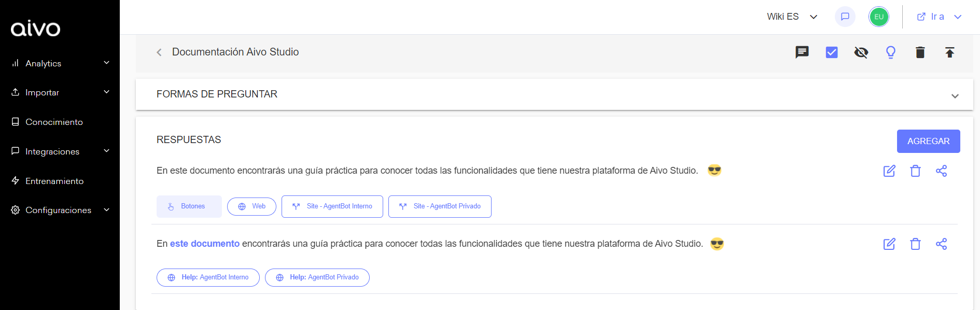Expand the FORMAS DE PREGUNTAR section
Image resolution: width=980 pixels, height=310 pixels.
(x=554, y=94)
